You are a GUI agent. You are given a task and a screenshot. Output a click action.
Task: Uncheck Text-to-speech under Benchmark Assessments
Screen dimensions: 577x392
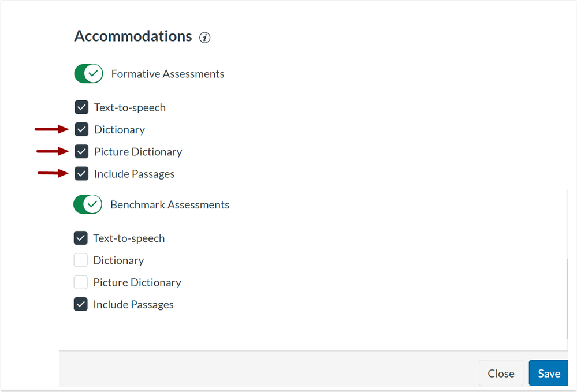(x=81, y=238)
